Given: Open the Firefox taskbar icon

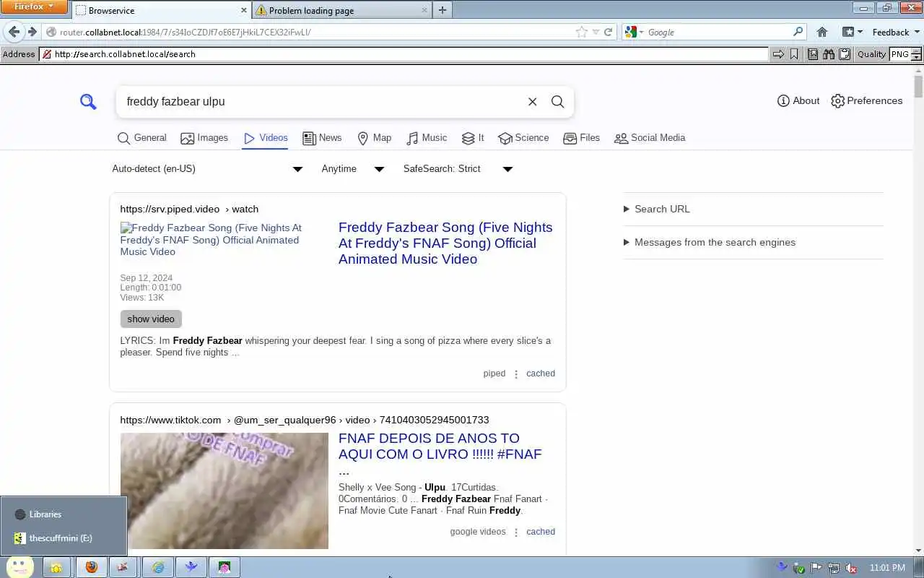Looking at the screenshot, I should click(x=92, y=567).
